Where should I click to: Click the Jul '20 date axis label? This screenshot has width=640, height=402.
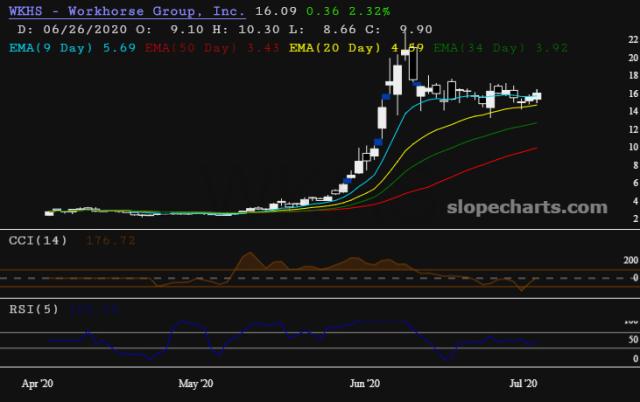pyautogui.click(x=521, y=383)
